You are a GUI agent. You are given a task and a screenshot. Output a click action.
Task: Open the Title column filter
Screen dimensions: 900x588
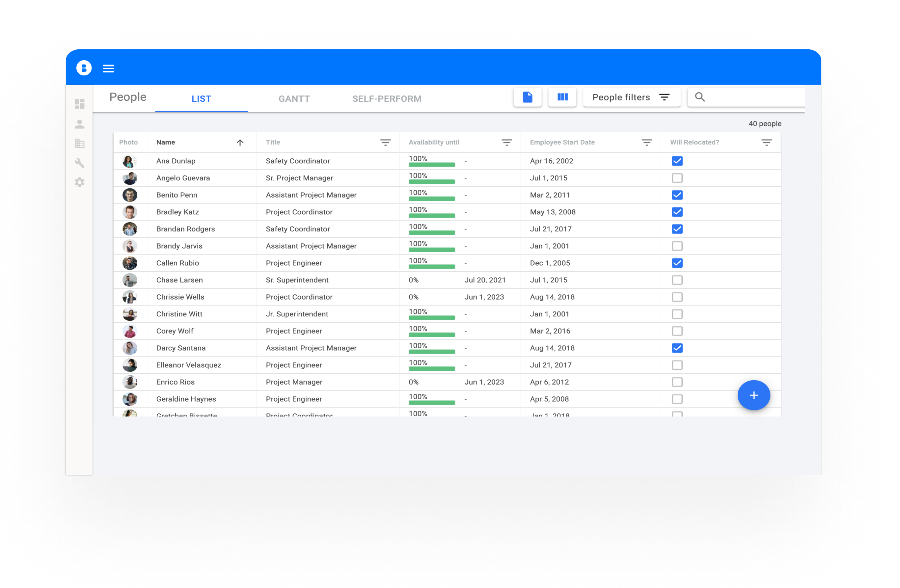385,143
